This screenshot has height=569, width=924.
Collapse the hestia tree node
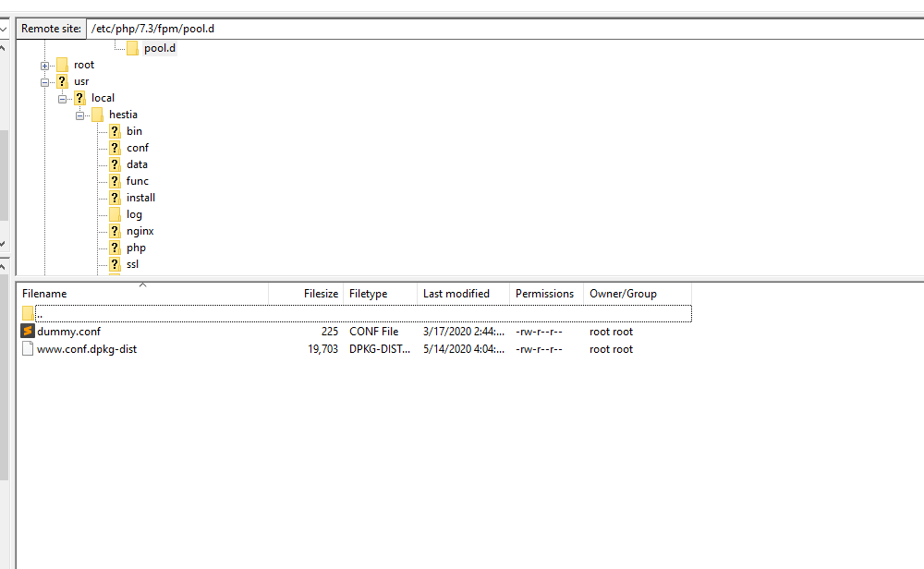pyautogui.click(x=79, y=114)
